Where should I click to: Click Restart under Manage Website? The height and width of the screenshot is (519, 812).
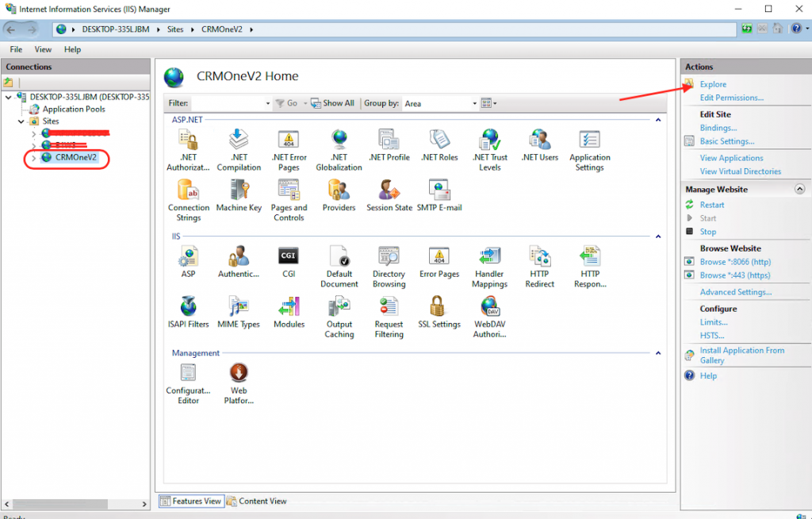(x=711, y=205)
